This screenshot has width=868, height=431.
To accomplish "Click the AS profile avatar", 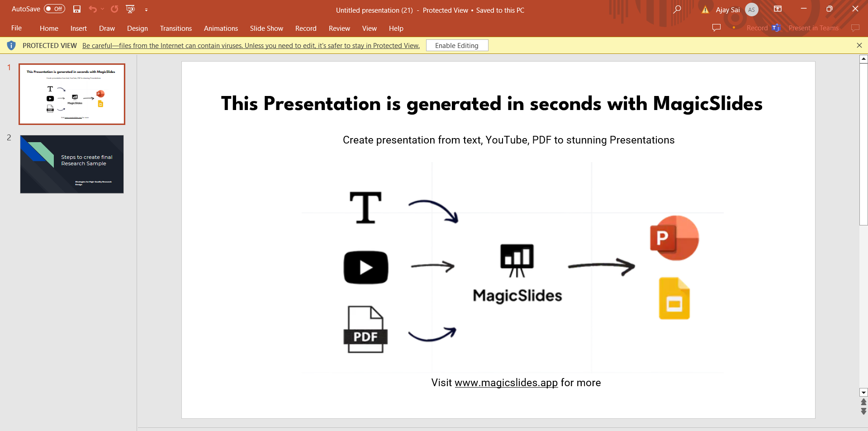I will (x=752, y=10).
